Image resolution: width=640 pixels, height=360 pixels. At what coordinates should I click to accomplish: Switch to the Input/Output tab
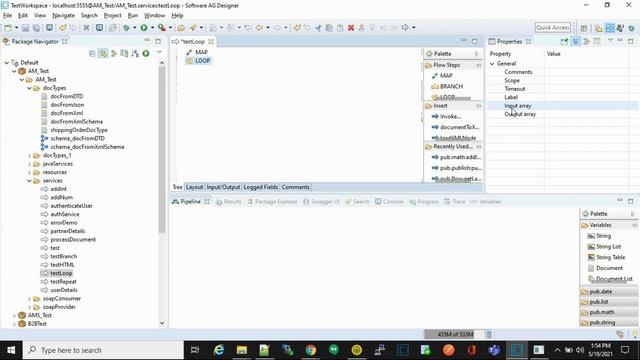pos(223,187)
